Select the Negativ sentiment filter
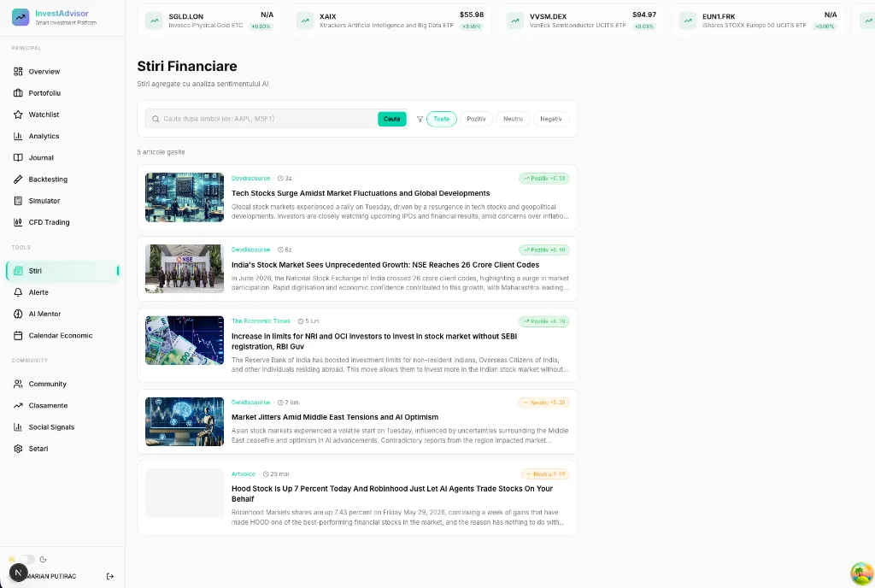 click(551, 119)
